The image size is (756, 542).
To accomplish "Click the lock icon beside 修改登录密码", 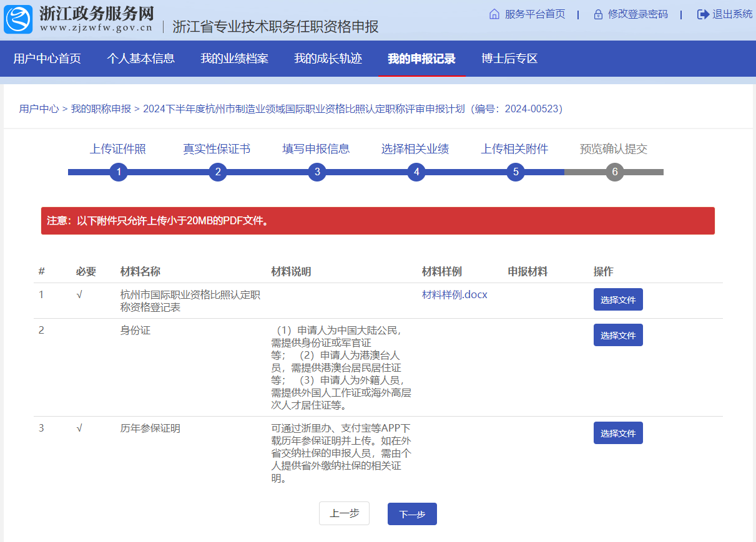I will [598, 14].
